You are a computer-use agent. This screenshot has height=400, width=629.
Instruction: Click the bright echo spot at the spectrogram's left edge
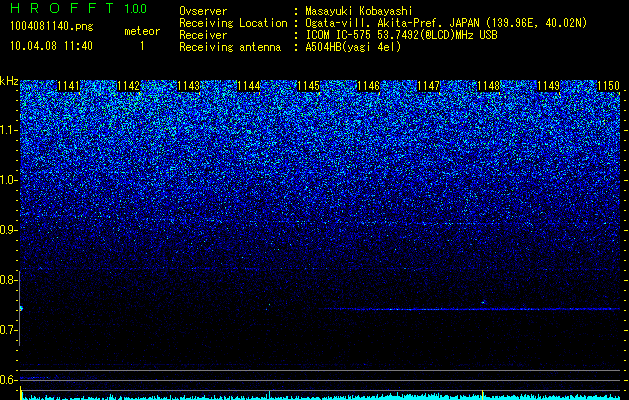pyautogui.click(x=21, y=308)
